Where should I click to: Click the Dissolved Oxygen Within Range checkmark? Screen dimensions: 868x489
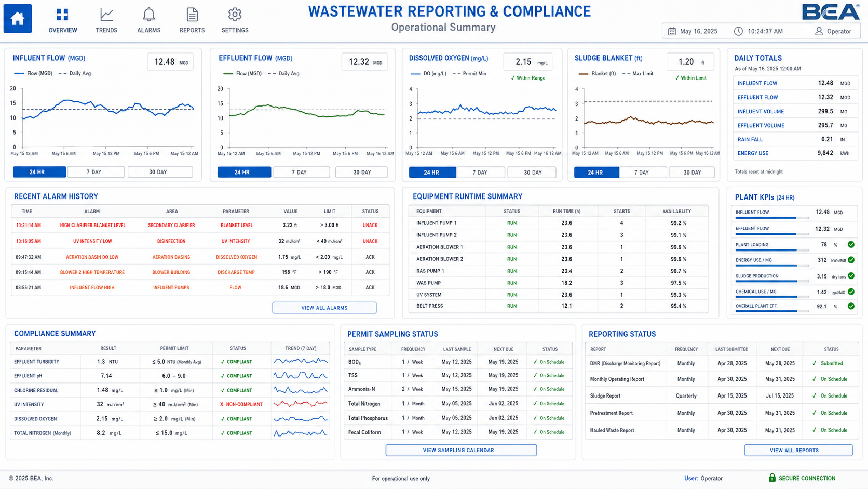coord(513,78)
